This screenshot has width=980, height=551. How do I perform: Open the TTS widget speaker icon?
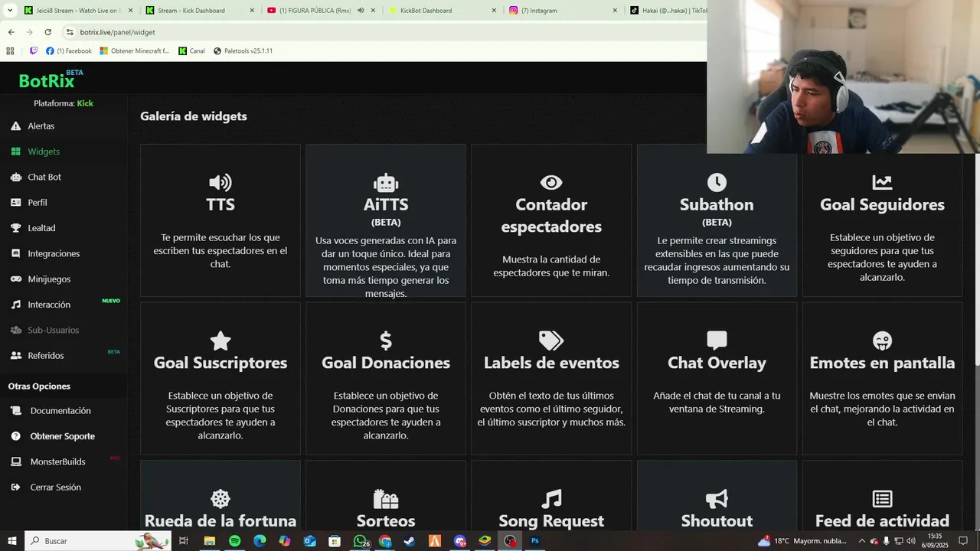pyautogui.click(x=220, y=182)
